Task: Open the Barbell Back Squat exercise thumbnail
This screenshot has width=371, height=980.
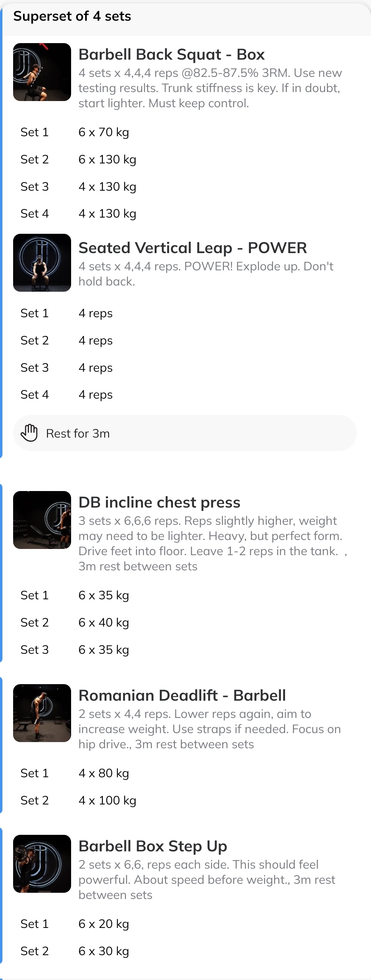Action: (42, 72)
